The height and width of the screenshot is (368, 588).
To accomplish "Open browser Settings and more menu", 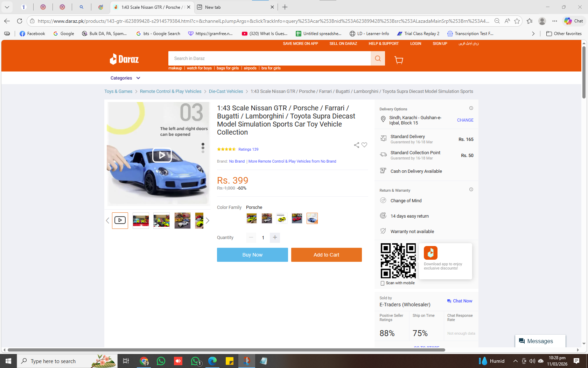I will (x=555, y=21).
